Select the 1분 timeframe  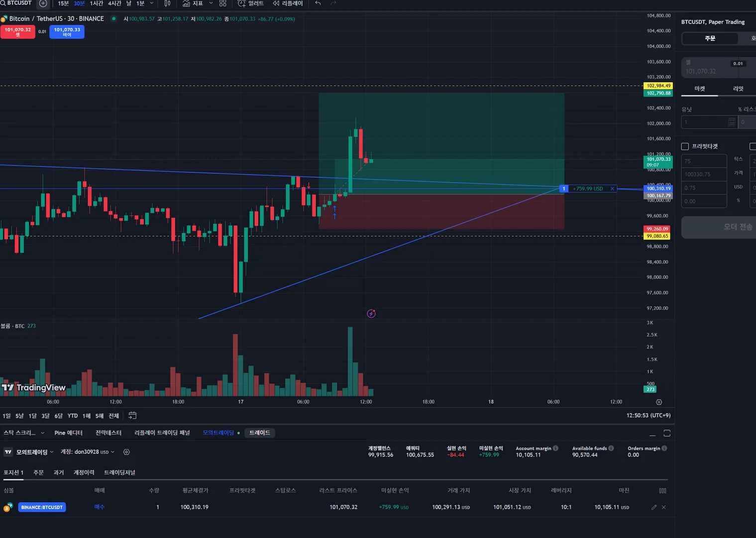[140, 3]
